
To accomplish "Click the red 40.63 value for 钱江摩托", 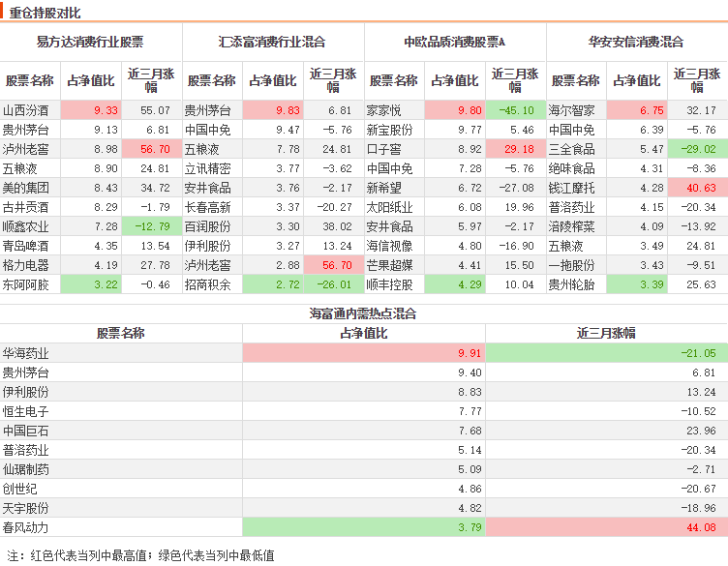I will [x=697, y=188].
